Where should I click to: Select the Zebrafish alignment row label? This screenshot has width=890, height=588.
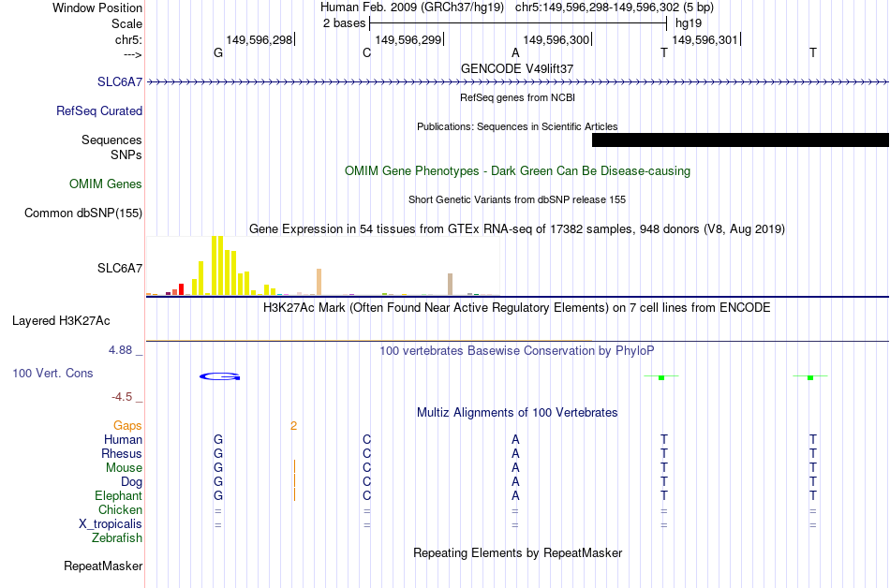click(117, 537)
